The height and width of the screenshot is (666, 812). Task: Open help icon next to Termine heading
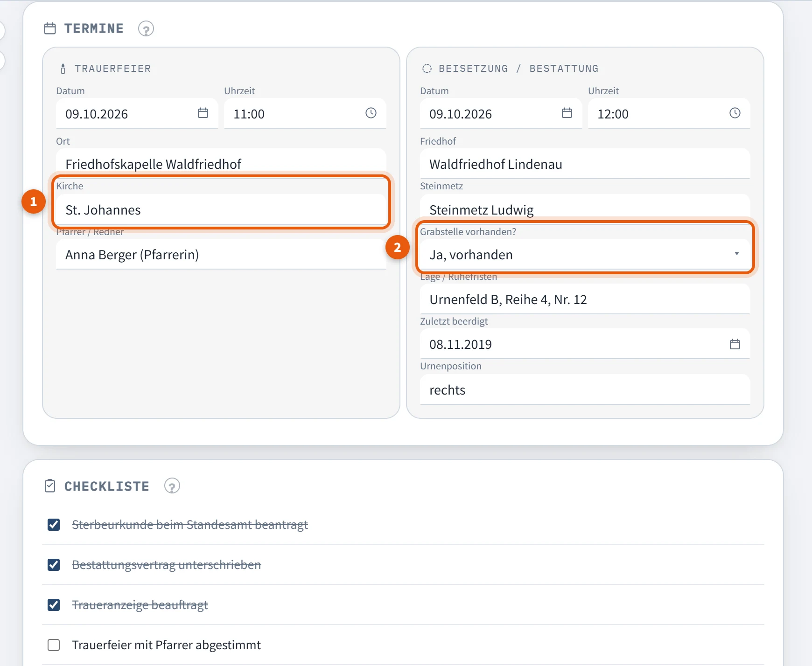coord(146,29)
